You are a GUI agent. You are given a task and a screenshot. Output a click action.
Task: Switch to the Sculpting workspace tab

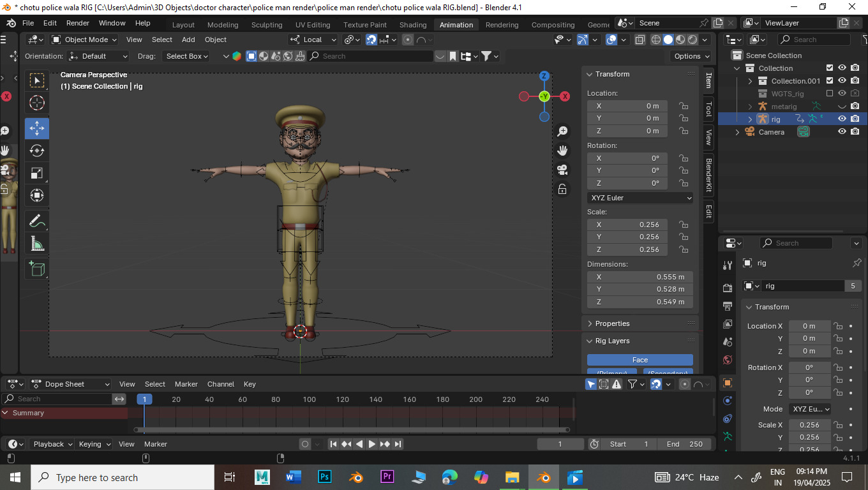267,25
